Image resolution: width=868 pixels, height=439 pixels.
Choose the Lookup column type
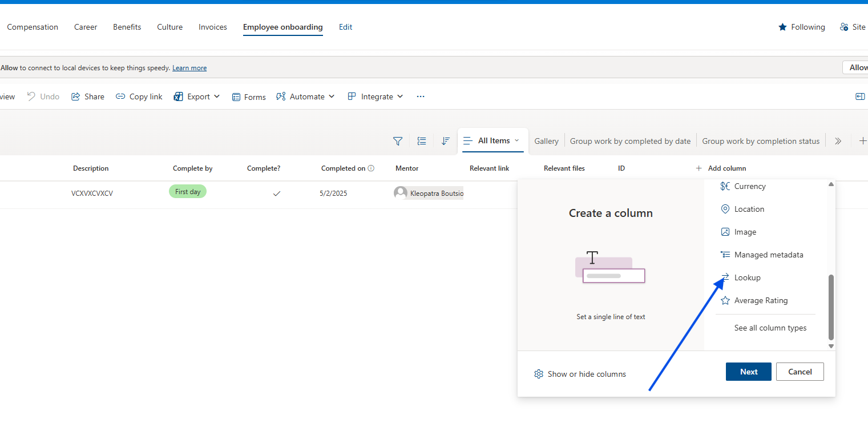[747, 277]
